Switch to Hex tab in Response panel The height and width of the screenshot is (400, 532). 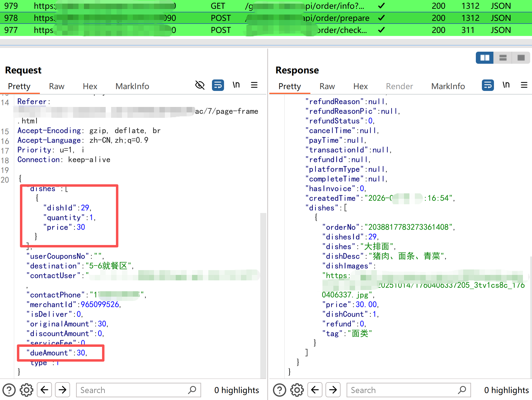(360, 86)
